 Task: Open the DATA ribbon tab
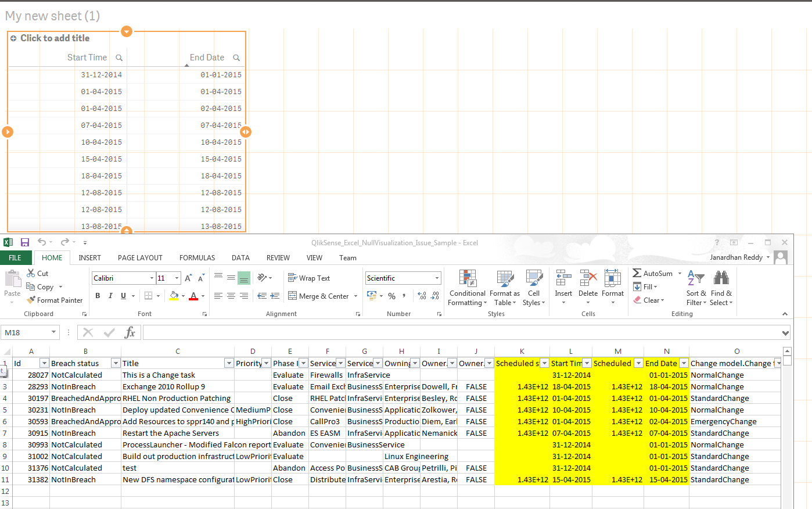[240, 258]
